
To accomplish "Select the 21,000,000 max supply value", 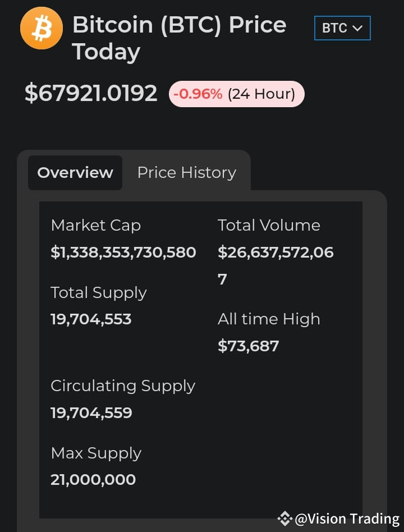I will [x=93, y=480].
